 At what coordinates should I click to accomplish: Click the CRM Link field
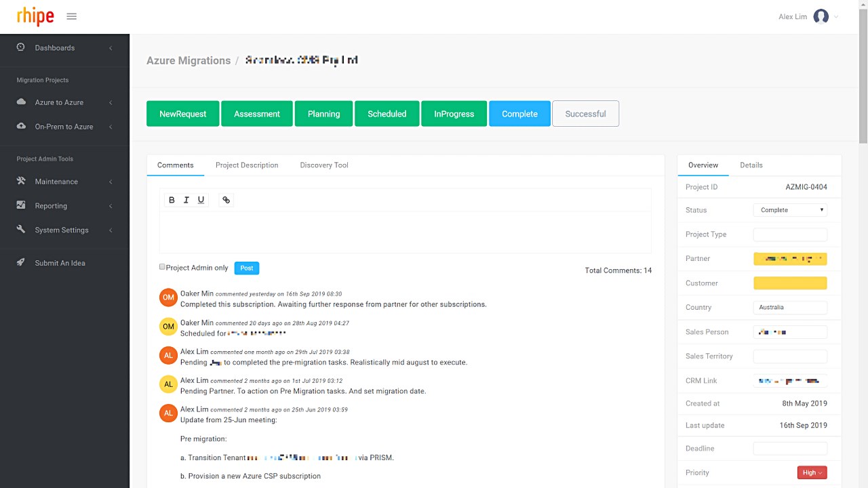tap(790, 381)
